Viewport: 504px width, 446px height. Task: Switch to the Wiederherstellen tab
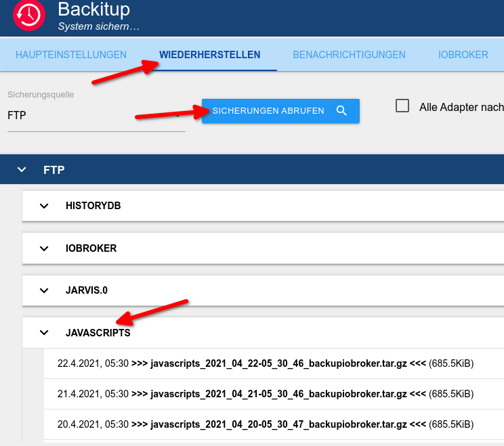click(x=209, y=55)
